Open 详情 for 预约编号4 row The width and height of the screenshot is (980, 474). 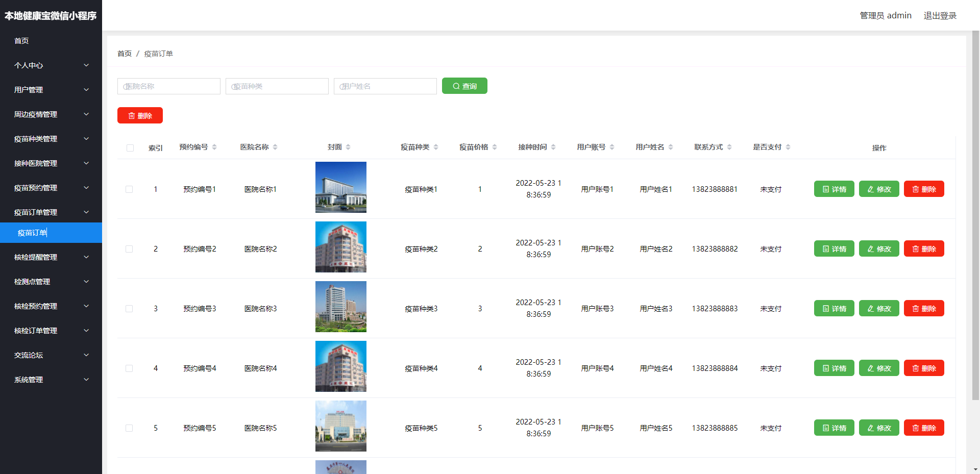834,368
